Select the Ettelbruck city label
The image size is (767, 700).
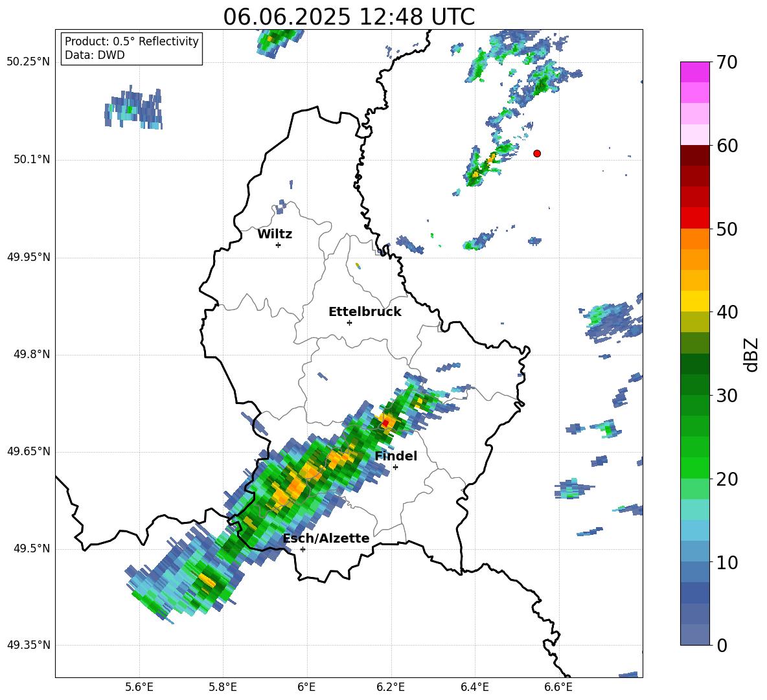point(365,312)
